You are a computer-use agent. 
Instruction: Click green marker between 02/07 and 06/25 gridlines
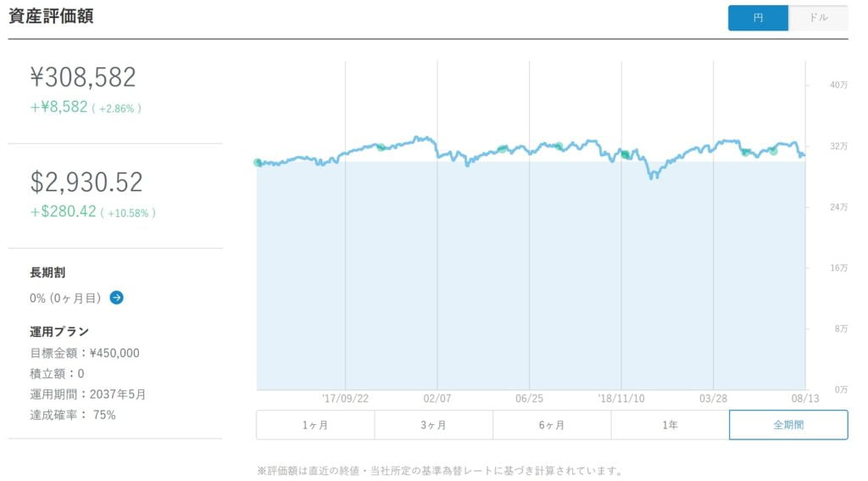tap(503, 148)
